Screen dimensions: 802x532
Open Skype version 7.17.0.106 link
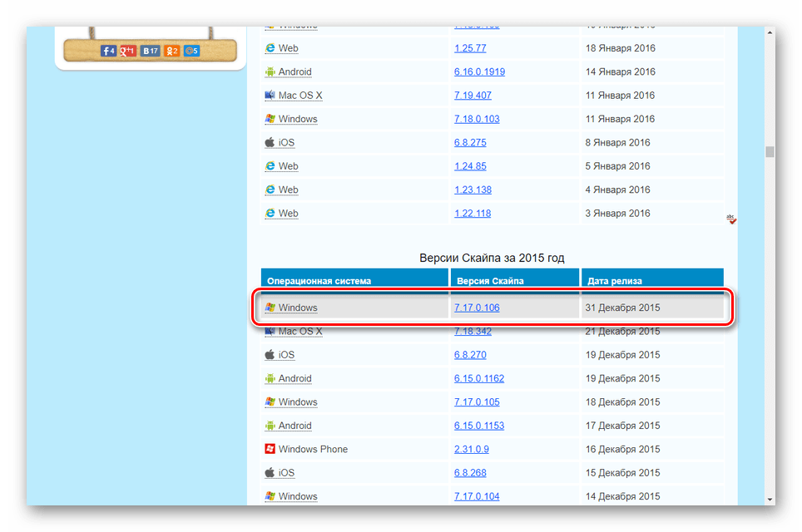point(477,308)
